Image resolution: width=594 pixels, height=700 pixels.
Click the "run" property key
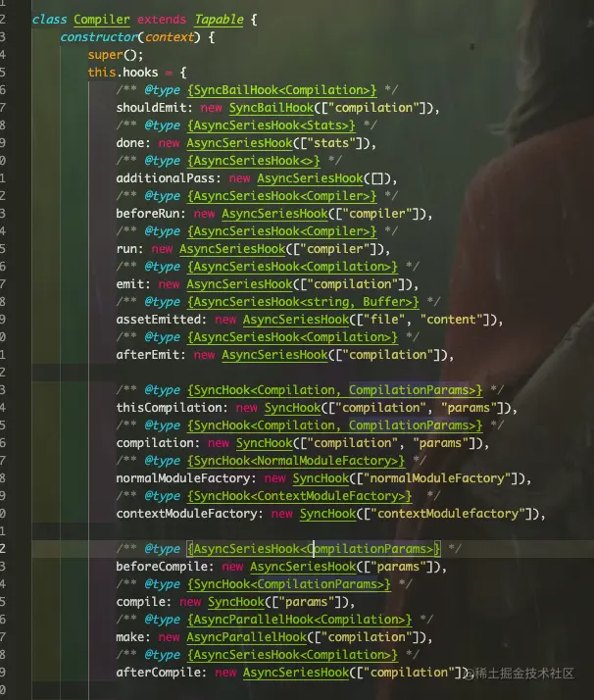click(126, 249)
